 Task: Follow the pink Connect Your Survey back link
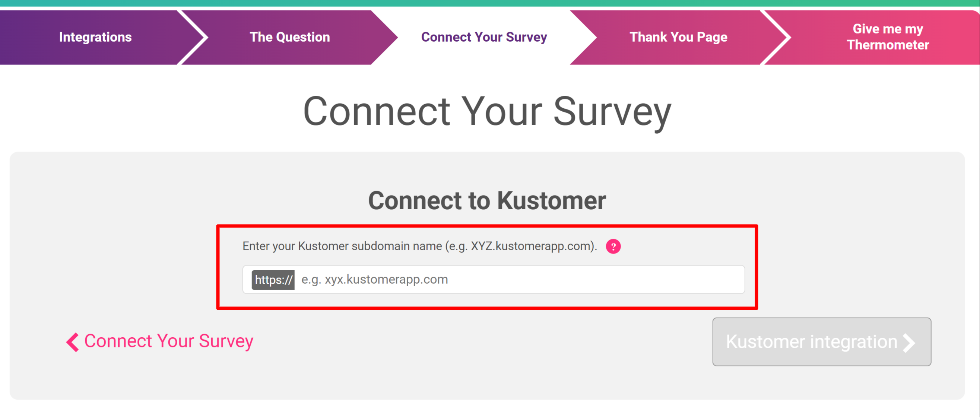click(x=168, y=341)
